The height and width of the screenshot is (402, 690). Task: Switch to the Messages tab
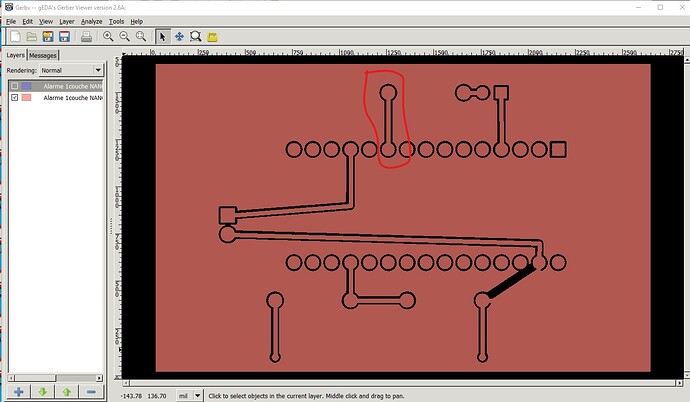43,55
